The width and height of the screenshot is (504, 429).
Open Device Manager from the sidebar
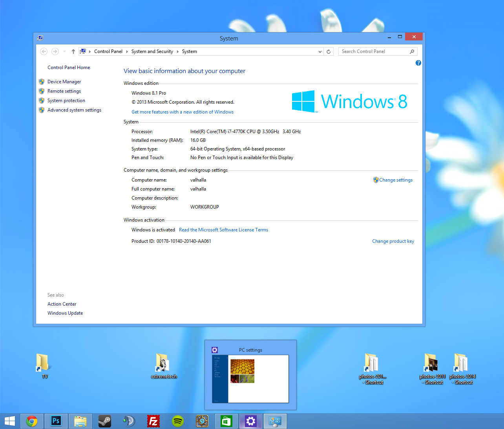click(64, 81)
